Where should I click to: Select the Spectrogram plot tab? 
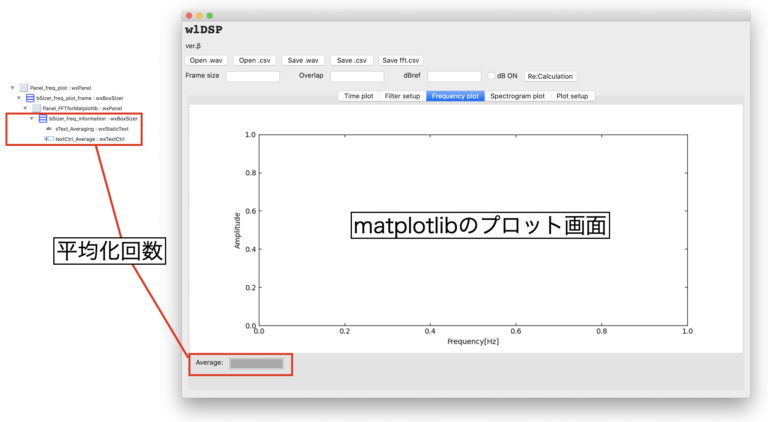517,96
